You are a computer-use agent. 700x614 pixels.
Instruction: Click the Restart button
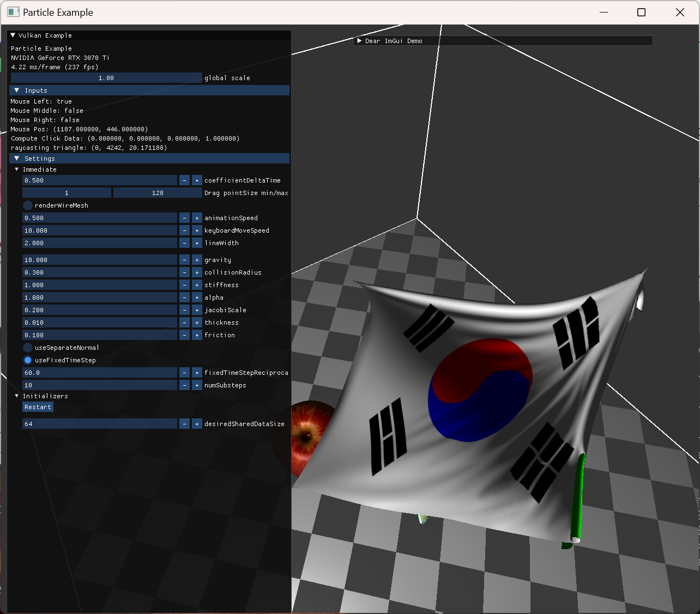point(38,407)
